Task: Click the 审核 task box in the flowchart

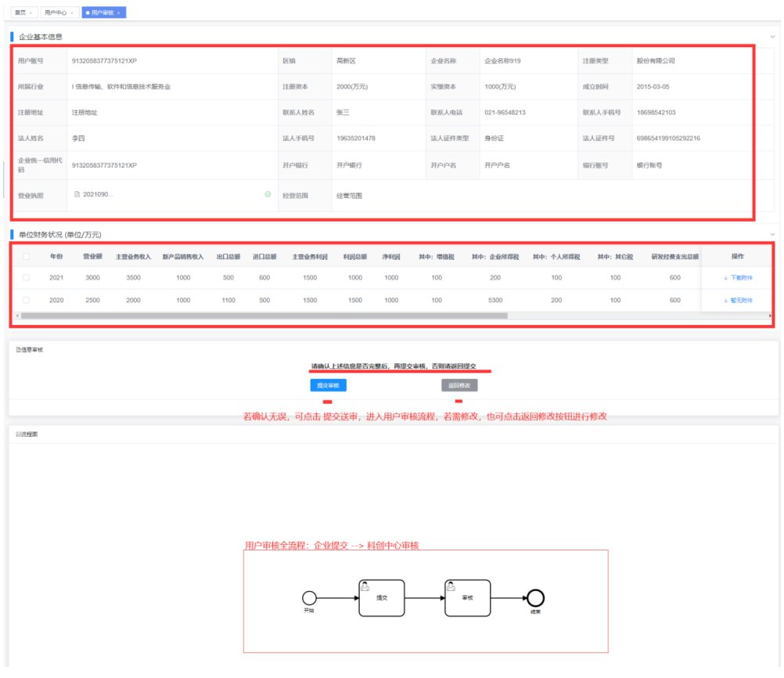Action: click(x=467, y=598)
